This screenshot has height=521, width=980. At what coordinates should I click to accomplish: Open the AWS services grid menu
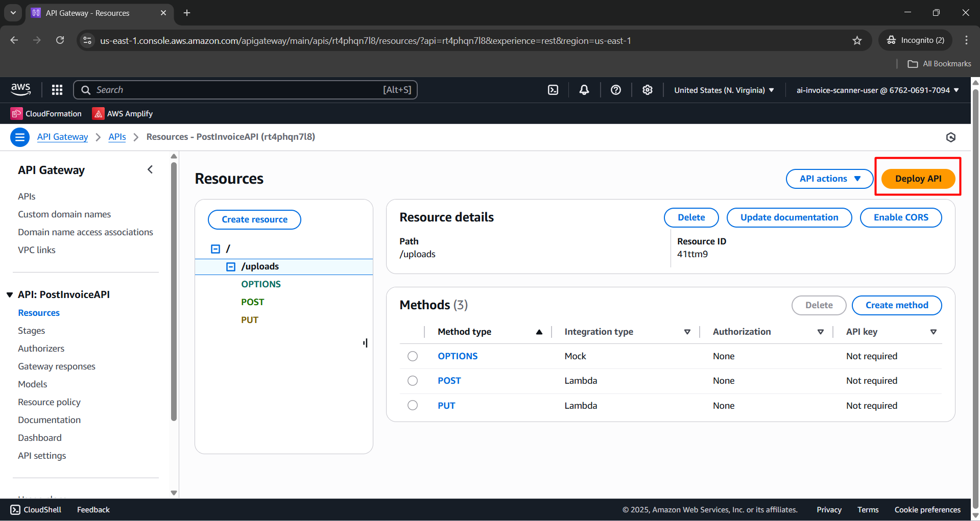[x=57, y=89]
